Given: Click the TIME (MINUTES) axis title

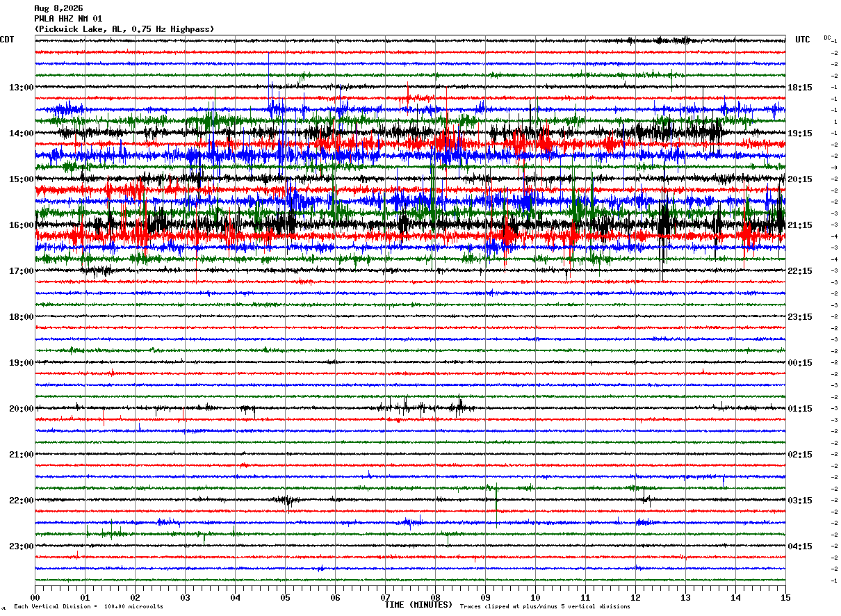Looking at the screenshot, I should 418,605.
